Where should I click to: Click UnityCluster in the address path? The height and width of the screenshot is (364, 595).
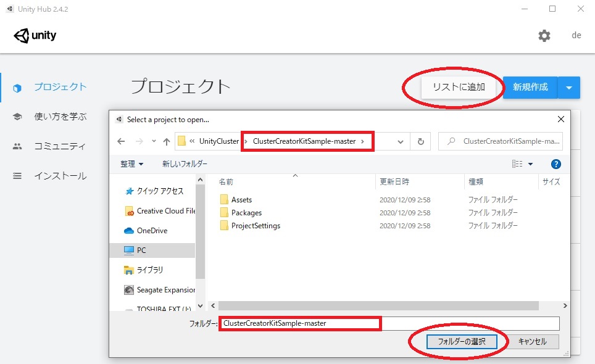pyautogui.click(x=219, y=141)
